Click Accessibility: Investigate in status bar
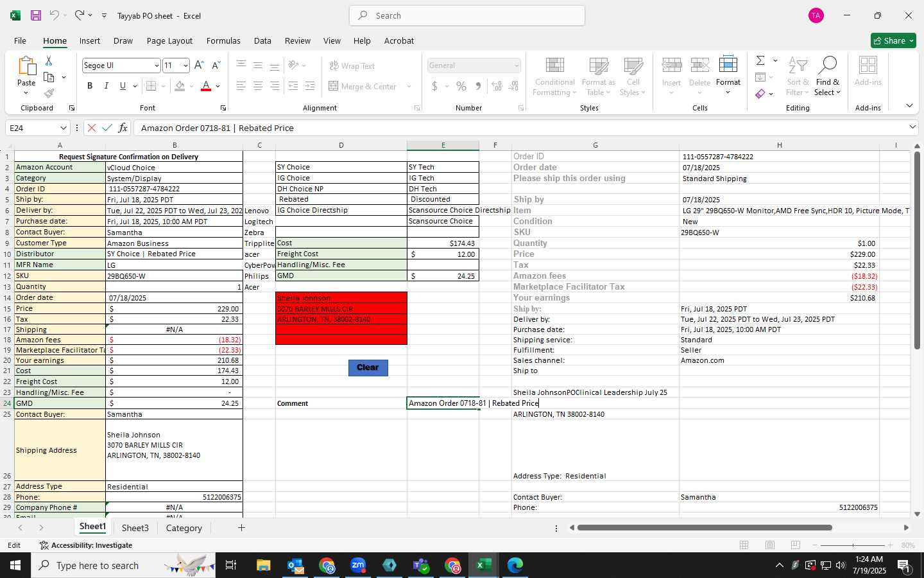This screenshot has width=924, height=578. (86, 545)
